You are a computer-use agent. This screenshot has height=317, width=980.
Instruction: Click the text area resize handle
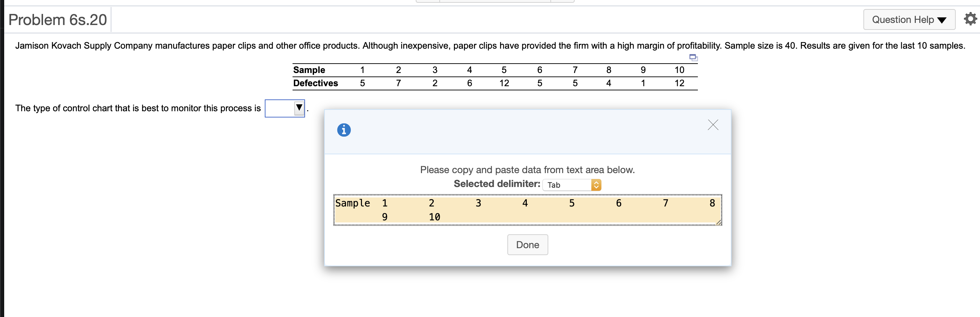click(x=719, y=223)
